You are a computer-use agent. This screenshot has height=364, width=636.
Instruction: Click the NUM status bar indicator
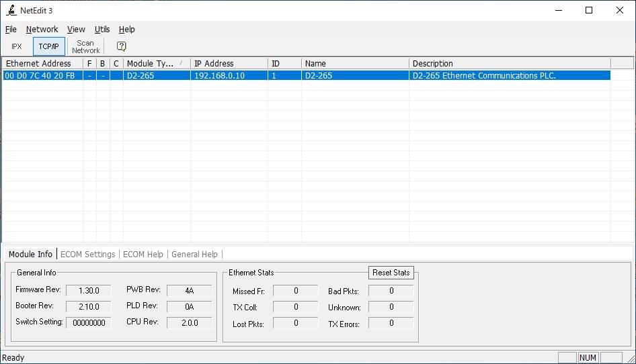588,357
